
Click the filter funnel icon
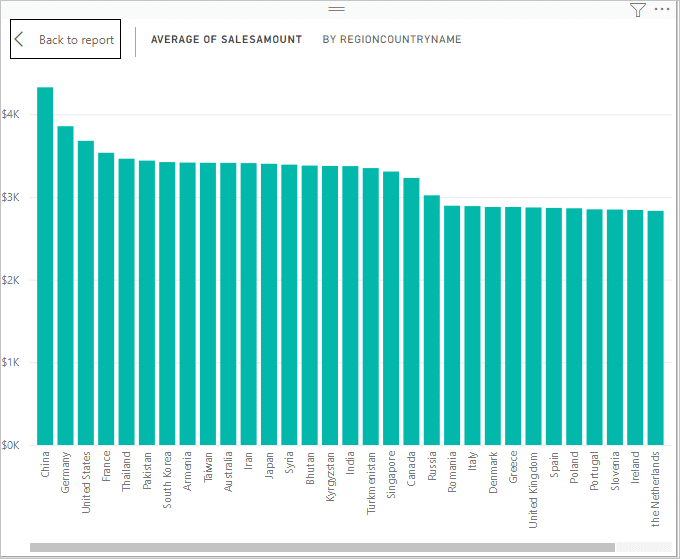point(638,10)
